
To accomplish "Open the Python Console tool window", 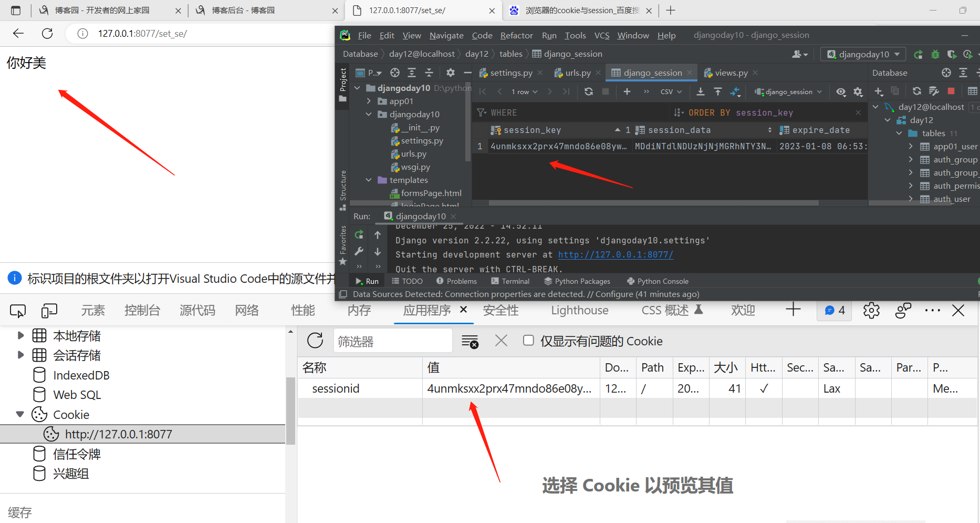I will click(x=658, y=281).
